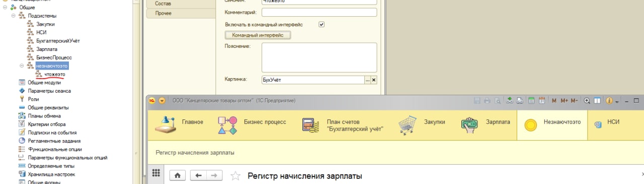Click the Общие модули icon
Screen dimensions: 644x184
22,82
